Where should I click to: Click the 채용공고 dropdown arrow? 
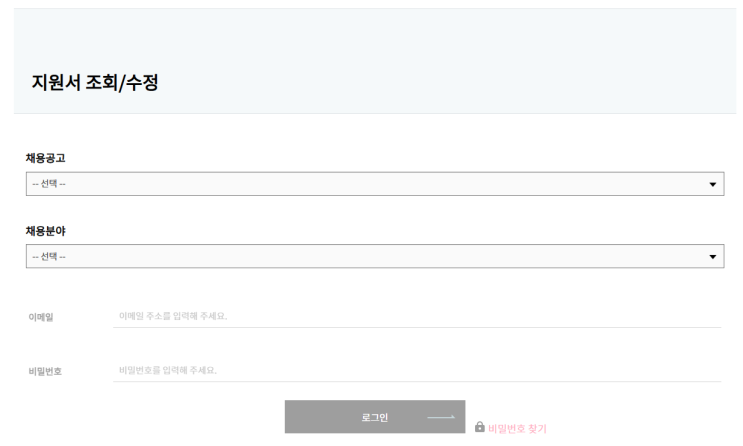(713, 184)
